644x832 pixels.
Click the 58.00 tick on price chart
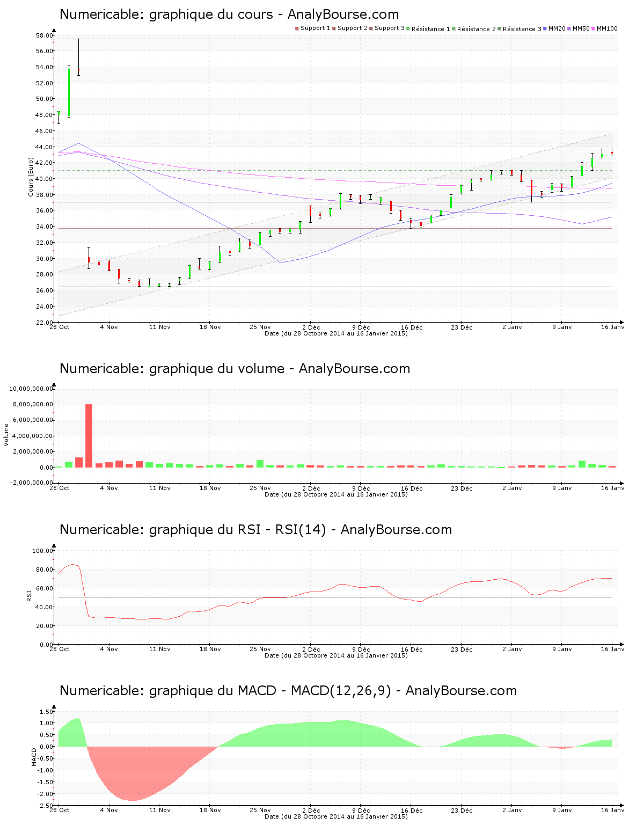(44, 35)
